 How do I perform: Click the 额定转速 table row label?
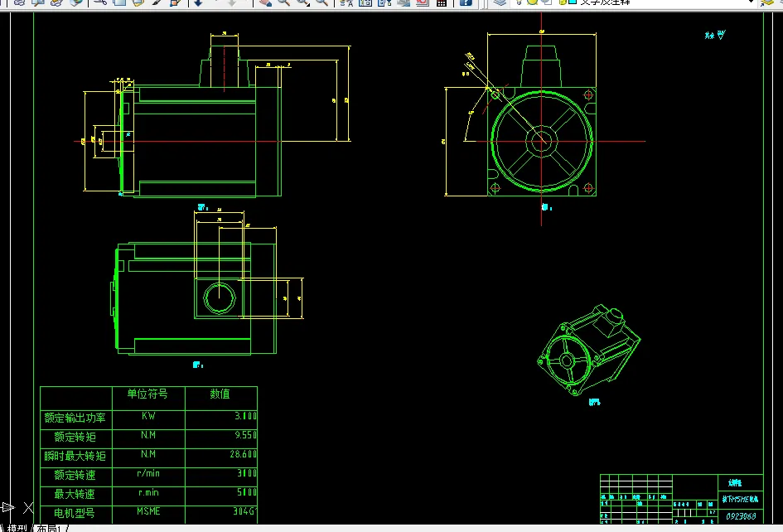[x=75, y=475]
